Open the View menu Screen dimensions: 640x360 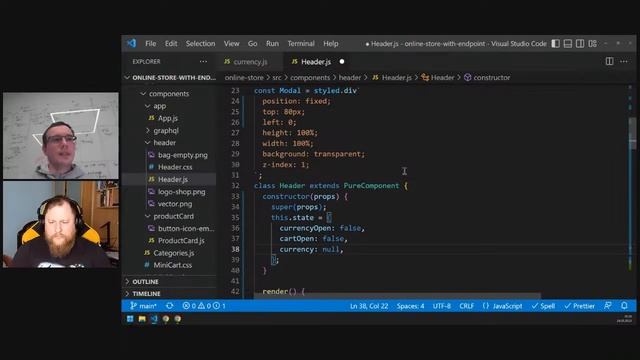coord(231,44)
